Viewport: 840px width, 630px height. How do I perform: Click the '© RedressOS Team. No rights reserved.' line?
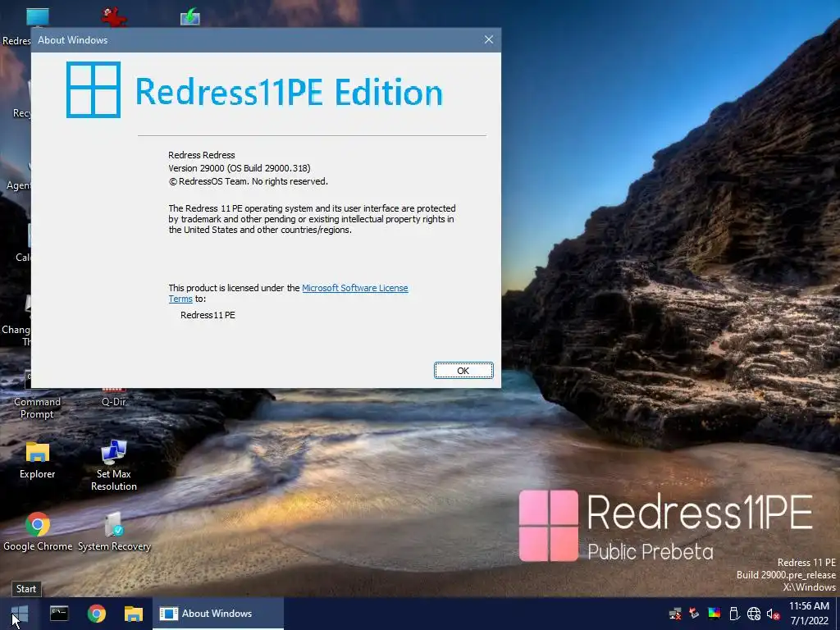coord(248,181)
